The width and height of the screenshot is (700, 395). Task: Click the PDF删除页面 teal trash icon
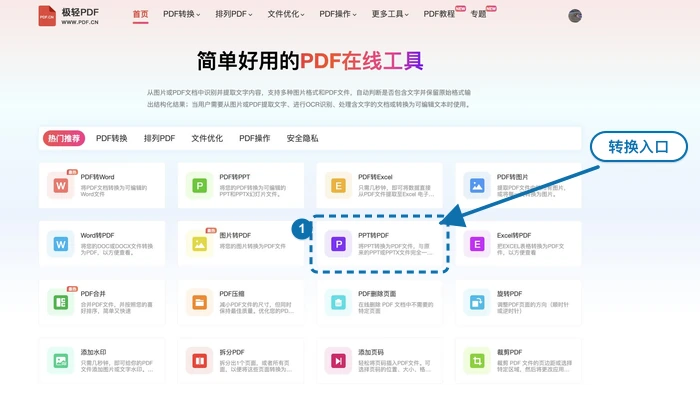coord(338,302)
